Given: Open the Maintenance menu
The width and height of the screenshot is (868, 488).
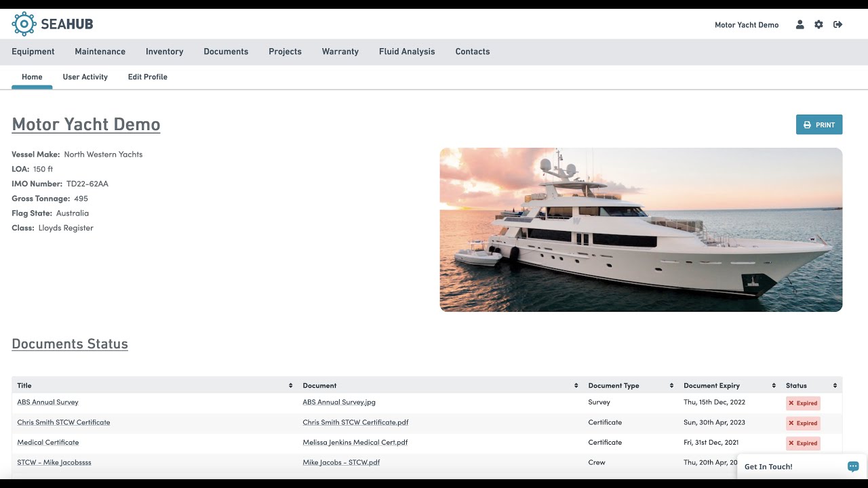Looking at the screenshot, I should (100, 52).
